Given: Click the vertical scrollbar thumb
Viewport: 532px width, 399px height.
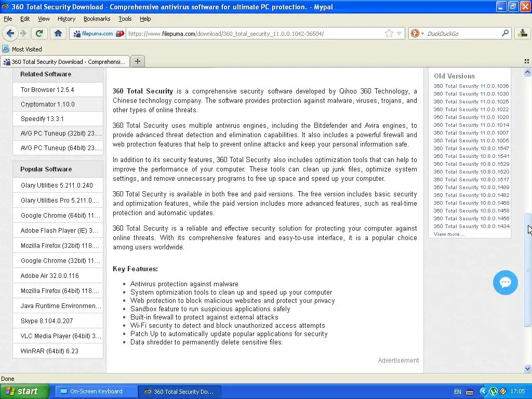Looking at the screenshot, I should [527, 270].
